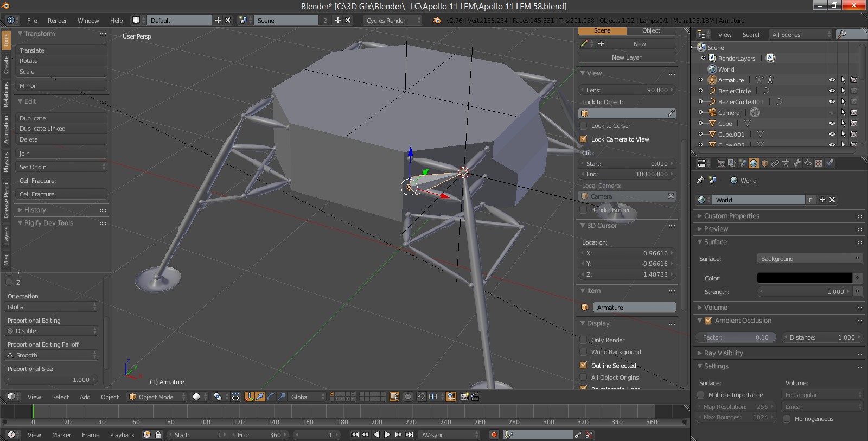Toggle Cube visibility eye icon
This screenshot has height=441, width=868.
(832, 123)
